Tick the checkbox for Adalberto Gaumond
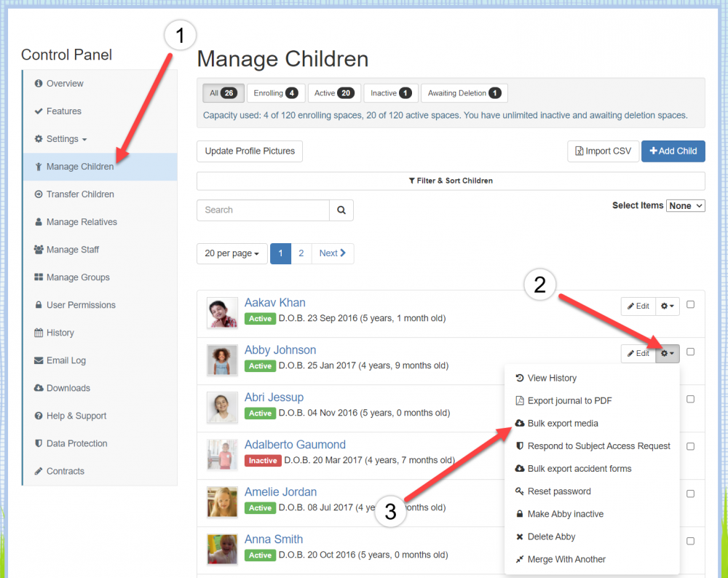The image size is (728, 578). pos(690,447)
